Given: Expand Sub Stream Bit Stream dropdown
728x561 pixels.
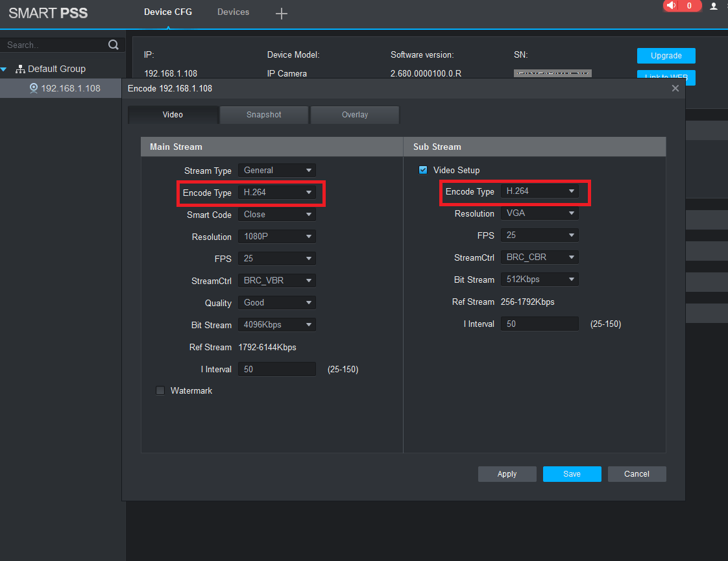Looking at the screenshot, I should [539, 280].
